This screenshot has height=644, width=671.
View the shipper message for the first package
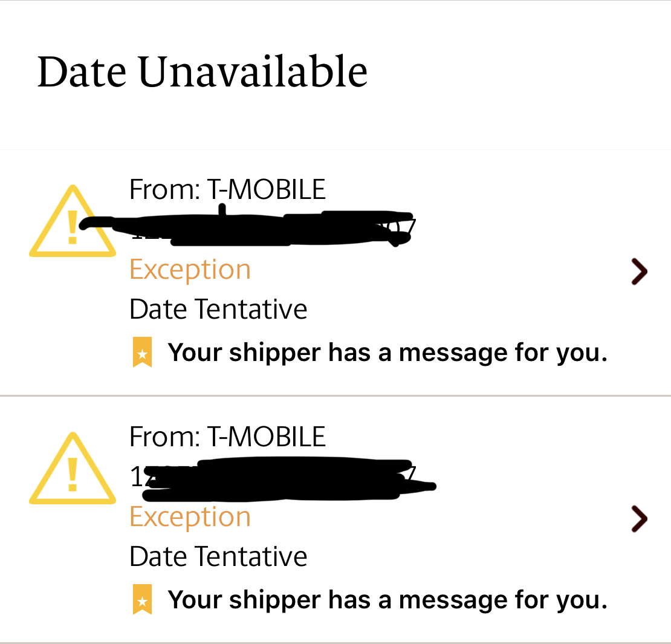coord(387,353)
